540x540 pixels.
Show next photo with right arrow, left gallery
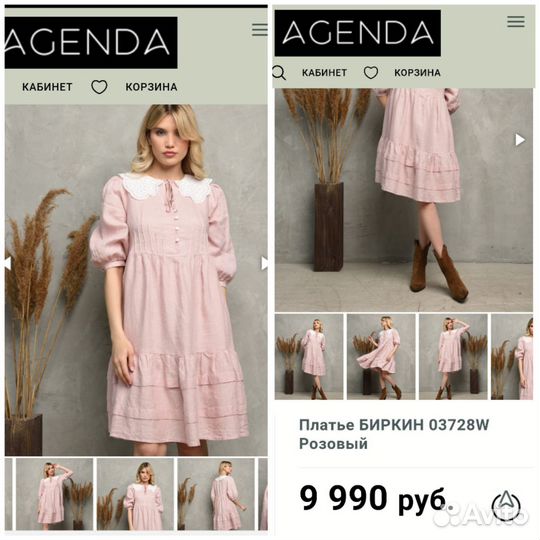264,263
